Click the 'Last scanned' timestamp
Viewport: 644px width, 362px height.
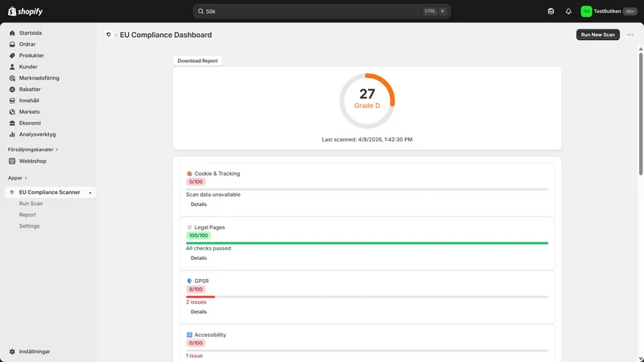point(367,139)
